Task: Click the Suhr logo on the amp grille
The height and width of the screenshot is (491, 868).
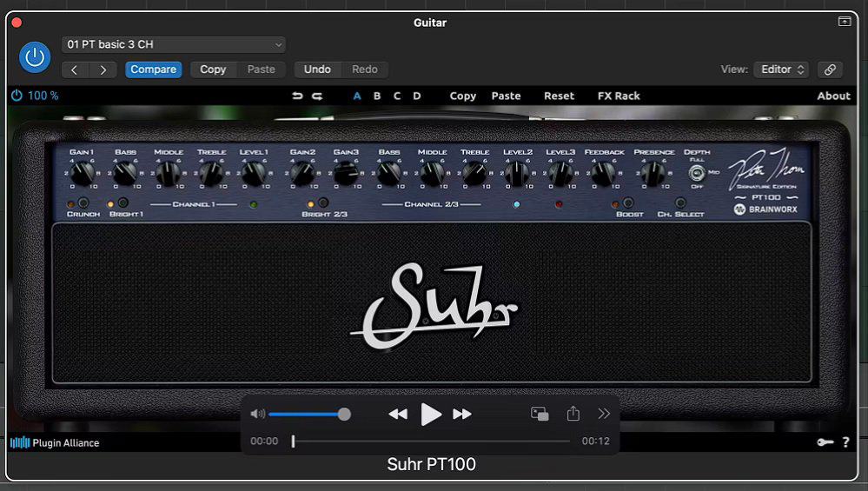Action: coord(434,306)
